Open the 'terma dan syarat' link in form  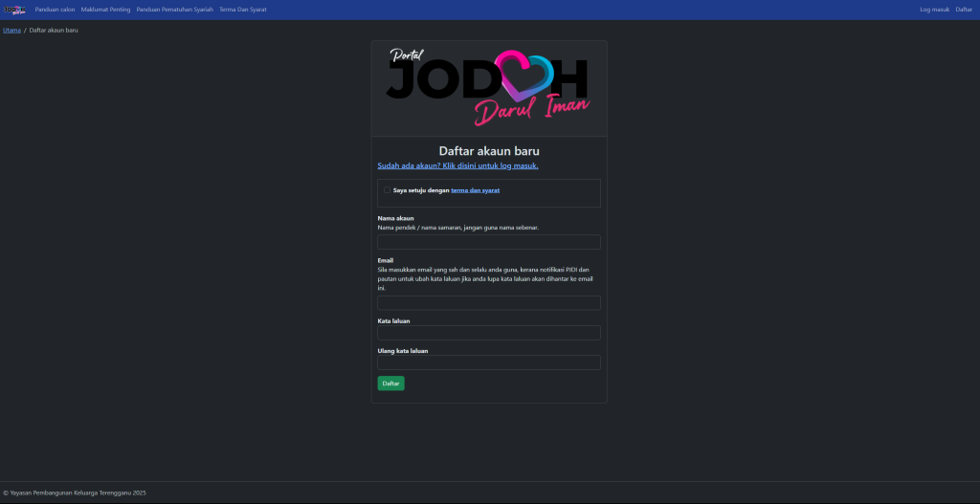475,190
